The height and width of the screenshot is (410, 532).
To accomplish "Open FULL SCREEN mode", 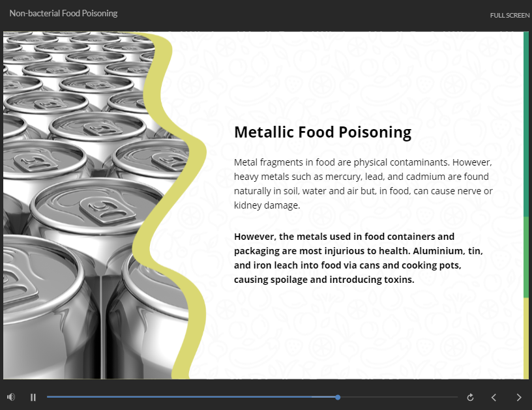I will coord(510,15).
